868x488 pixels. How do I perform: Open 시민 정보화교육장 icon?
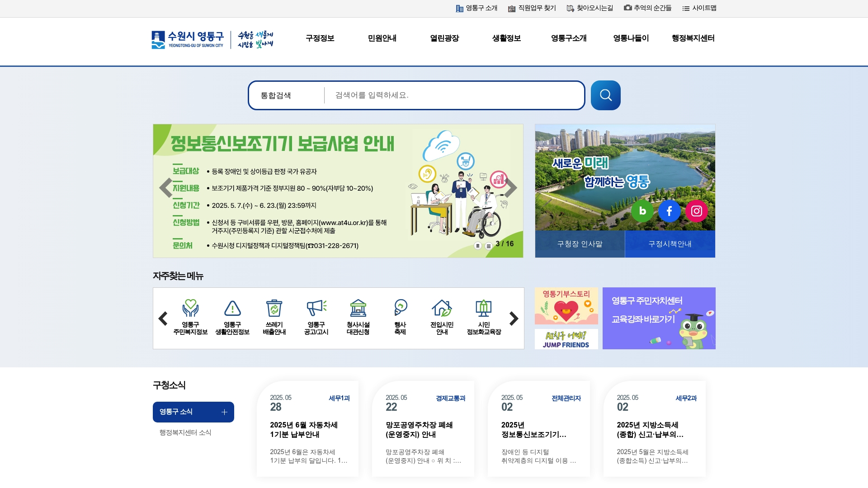(484, 317)
